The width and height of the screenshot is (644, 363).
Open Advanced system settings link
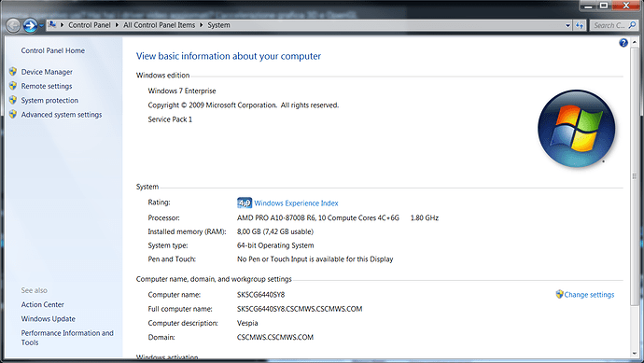[x=62, y=115]
